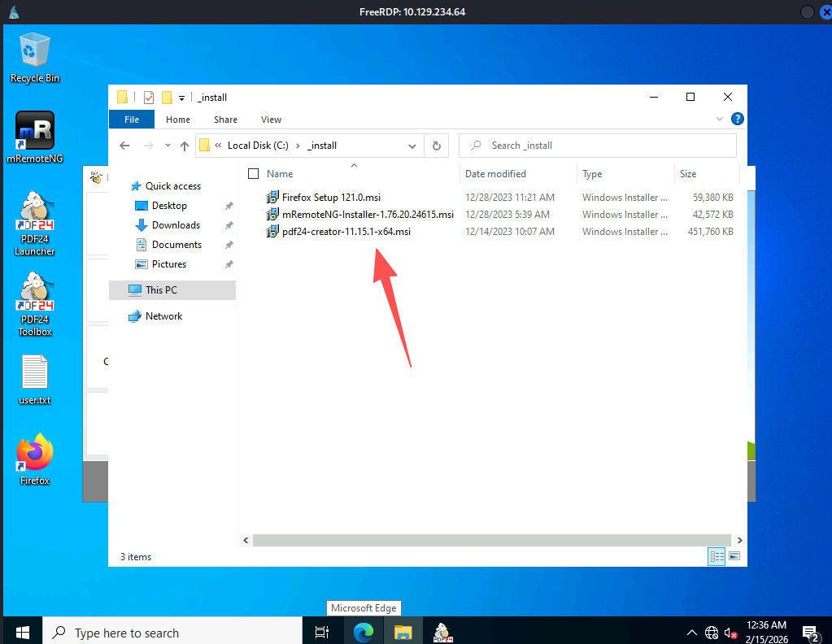This screenshot has width=832, height=644.
Task: Open the File menu tab
Action: tap(132, 120)
